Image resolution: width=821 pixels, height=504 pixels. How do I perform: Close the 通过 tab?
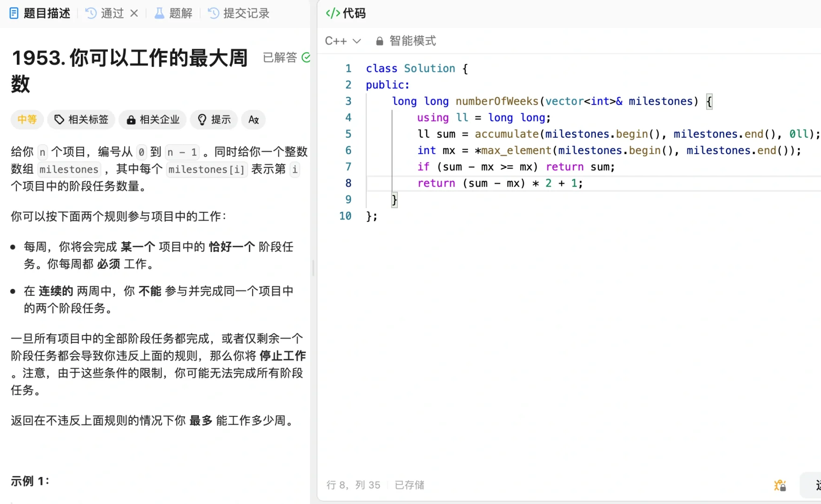[x=134, y=13]
